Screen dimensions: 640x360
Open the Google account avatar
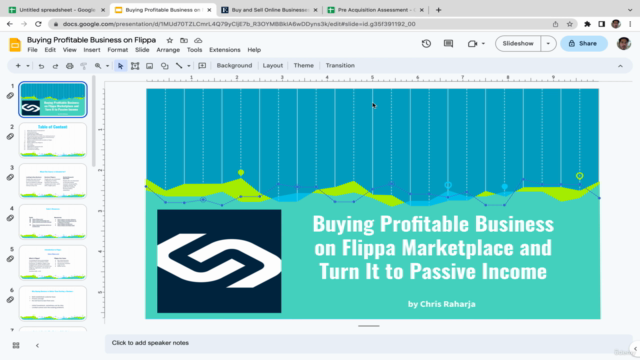tap(624, 43)
